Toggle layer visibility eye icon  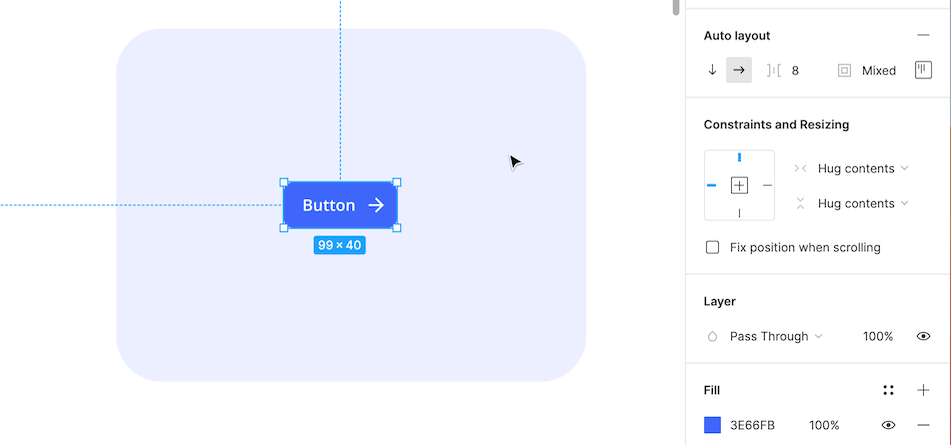pos(923,336)
